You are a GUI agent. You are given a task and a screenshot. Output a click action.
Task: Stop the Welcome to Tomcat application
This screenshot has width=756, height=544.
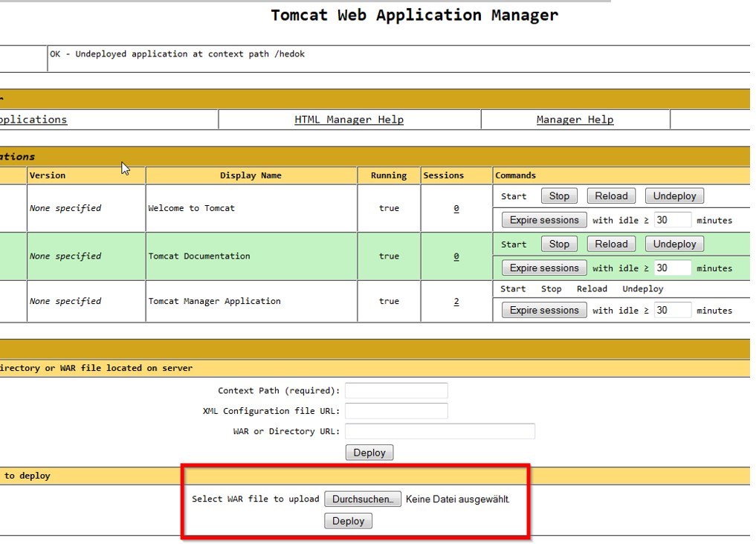click(559, 196)
